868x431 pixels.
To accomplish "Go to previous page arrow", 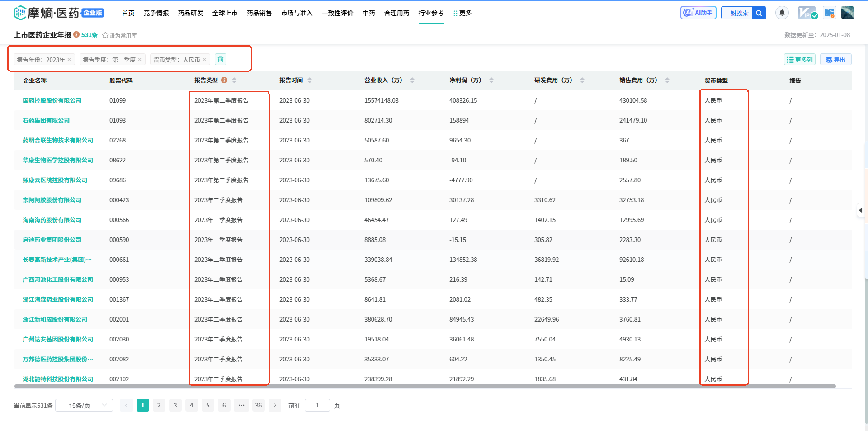I will click(127, 405).
